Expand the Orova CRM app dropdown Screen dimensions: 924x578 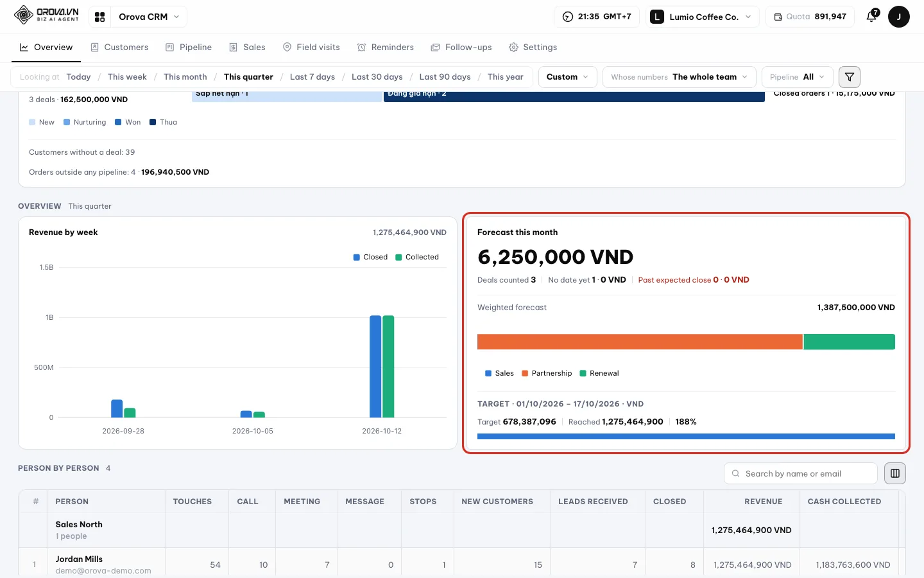tap(149, 17)
